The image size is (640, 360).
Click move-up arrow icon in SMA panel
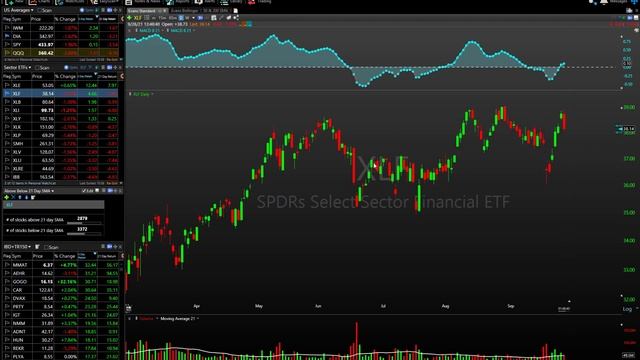[20, 198]
